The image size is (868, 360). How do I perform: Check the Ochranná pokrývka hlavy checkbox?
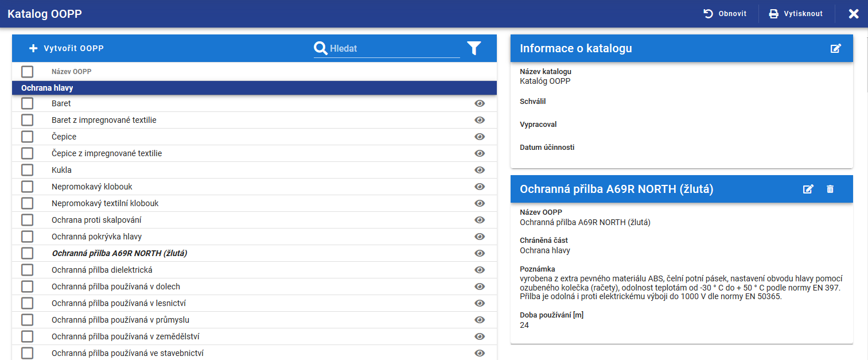(28, 237)
